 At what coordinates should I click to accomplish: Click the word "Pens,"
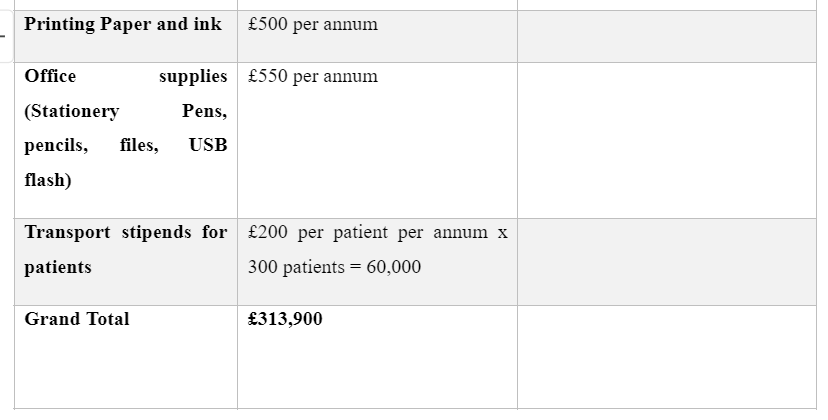point(204,111)
